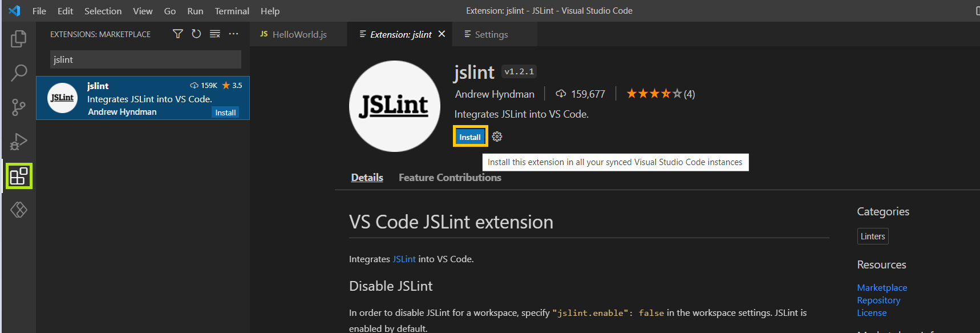980x333 pixels.
Task: Open Source Control view icon
Action: pos(19,107)
